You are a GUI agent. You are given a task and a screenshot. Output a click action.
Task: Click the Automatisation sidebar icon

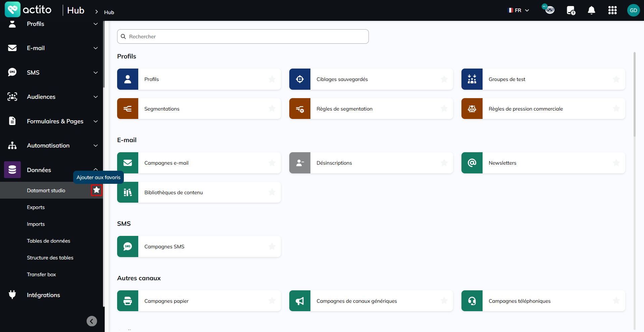tap(12, 146)
